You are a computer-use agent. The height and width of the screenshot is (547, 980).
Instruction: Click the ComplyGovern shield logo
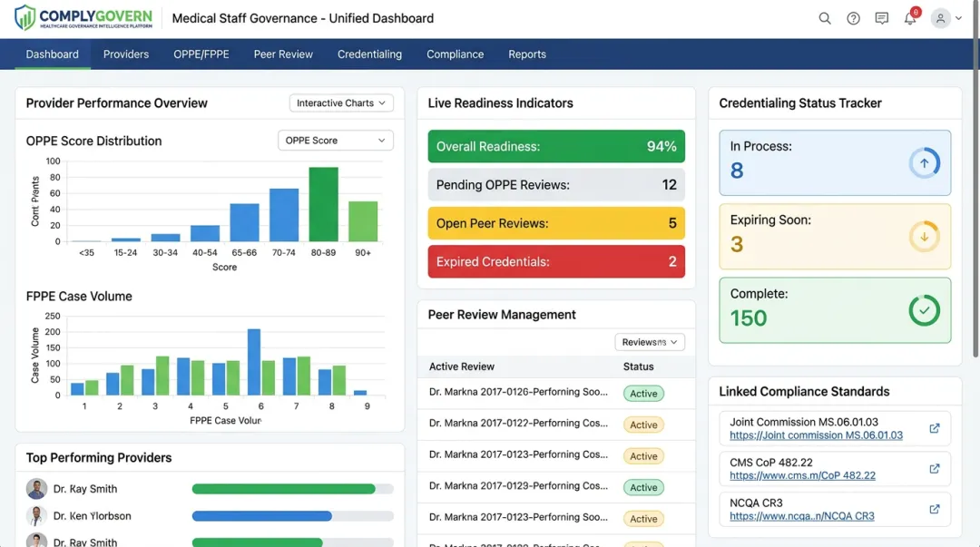tap(24, 18)
